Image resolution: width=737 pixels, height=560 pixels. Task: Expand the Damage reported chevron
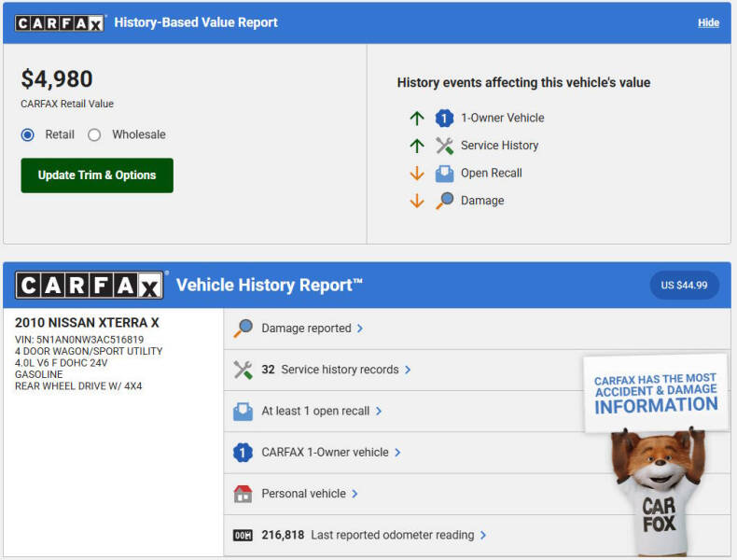pos(360,329)
